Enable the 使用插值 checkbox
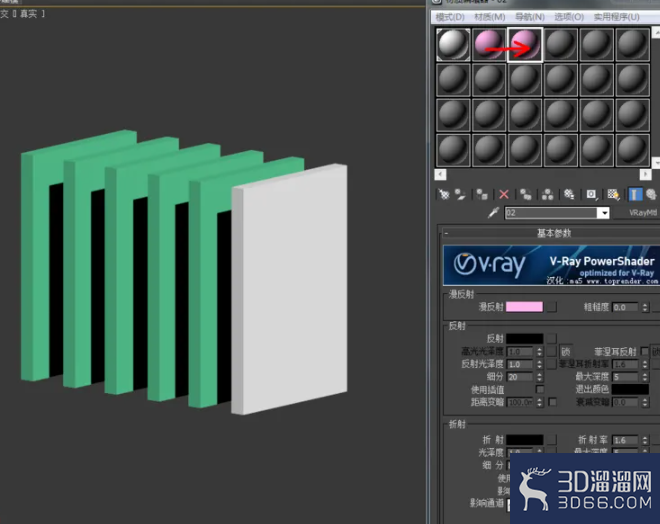660x524 pixels. pos(540,389)
